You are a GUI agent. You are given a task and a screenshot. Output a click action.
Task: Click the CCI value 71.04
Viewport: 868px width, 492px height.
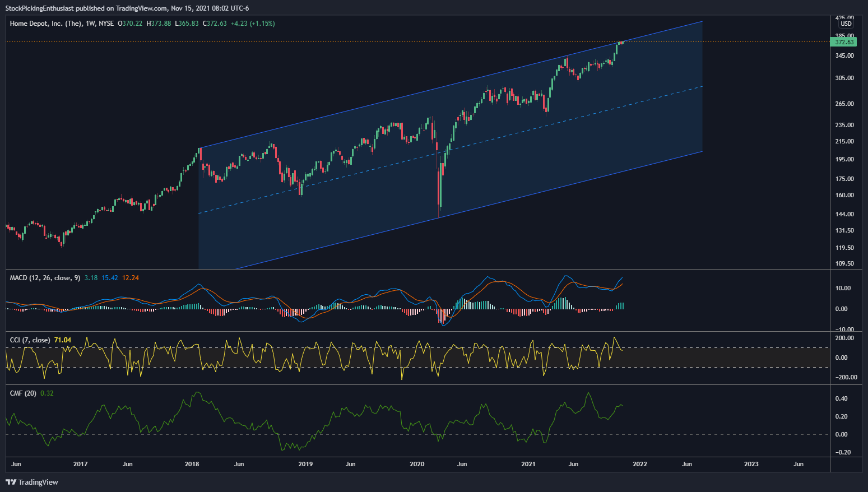(63, 340)
